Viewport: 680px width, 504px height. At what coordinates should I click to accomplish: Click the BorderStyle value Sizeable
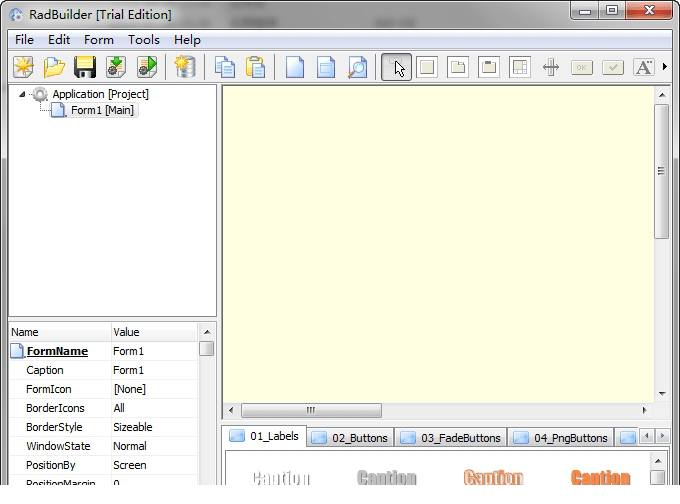point(155,427)
